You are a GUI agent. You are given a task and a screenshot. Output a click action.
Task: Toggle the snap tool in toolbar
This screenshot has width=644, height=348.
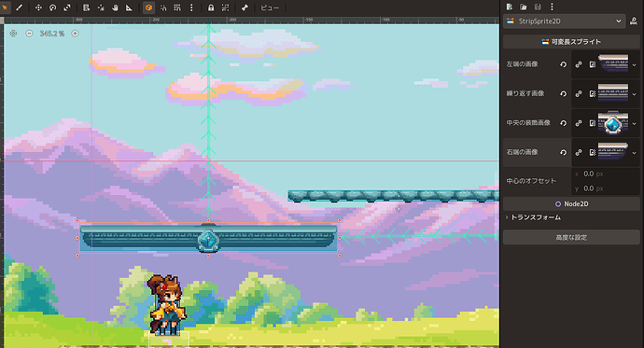(163, 7)
